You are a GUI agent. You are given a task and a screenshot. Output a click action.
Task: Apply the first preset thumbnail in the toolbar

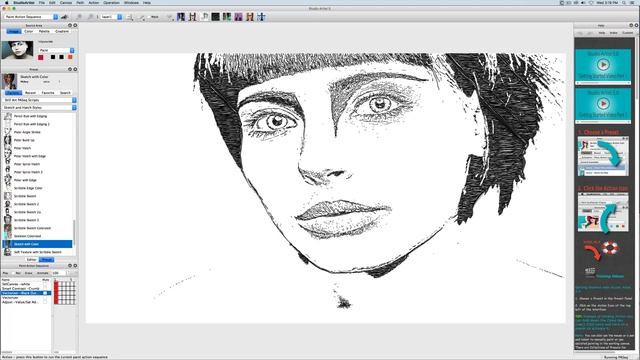coord(181,17)
